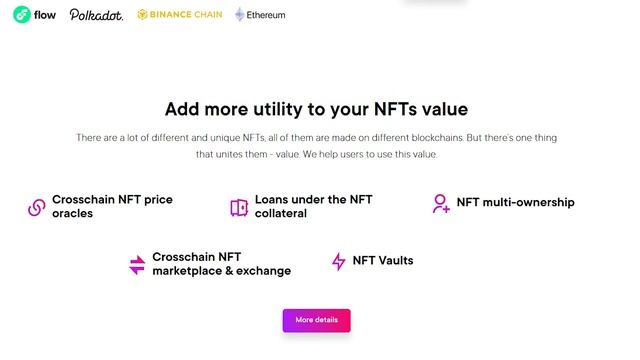
Task: Click the exchange arrows marketplace icon
Action: point(137,264)
